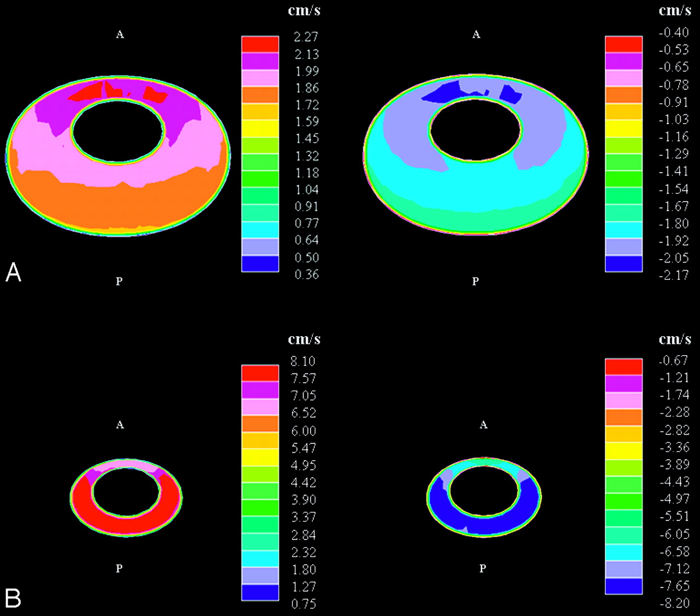700x616 pixels.
Task: Select the orange swatch next to -2.82
Action: click(x=624, y=418)
